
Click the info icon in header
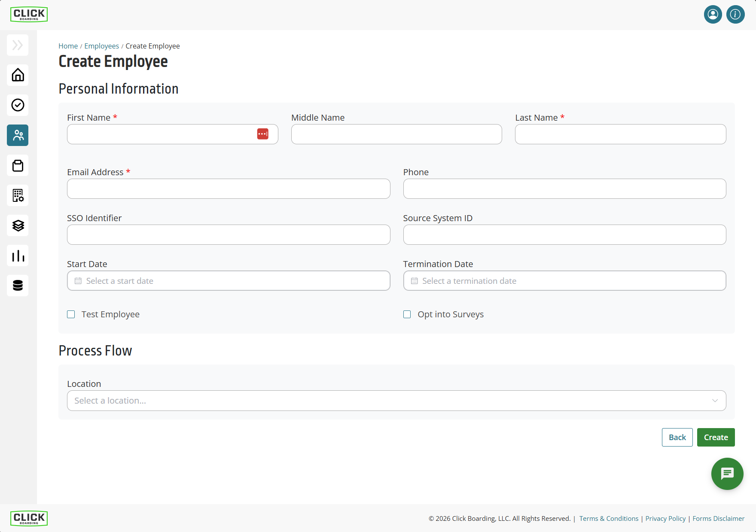click(x=735, y=15)
